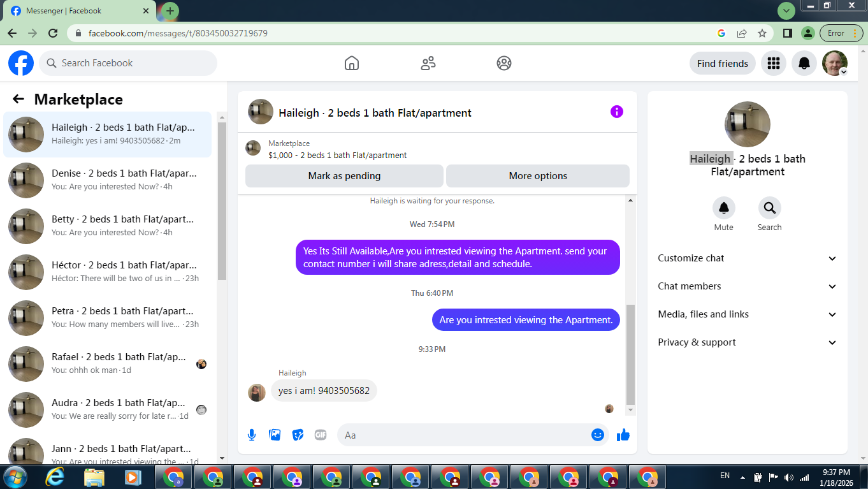This screenshot has width=868, height=489.
Task: Open the account profile picture menu
Action: point(835,63)
